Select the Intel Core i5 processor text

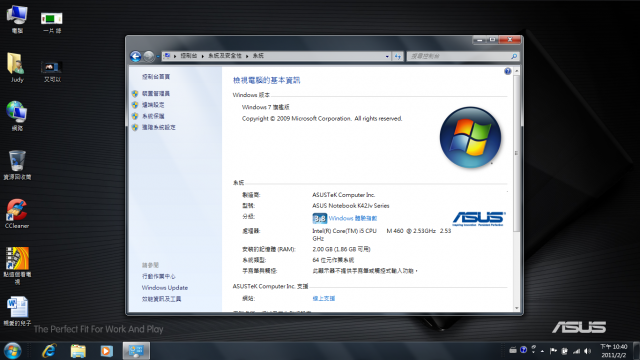pos(382,235)
